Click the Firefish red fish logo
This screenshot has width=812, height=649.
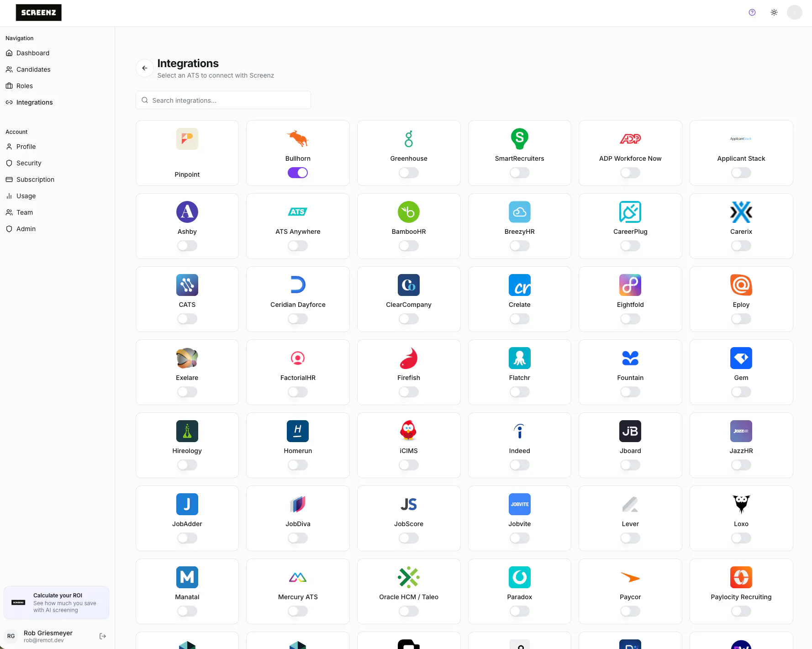pos(409,358)
